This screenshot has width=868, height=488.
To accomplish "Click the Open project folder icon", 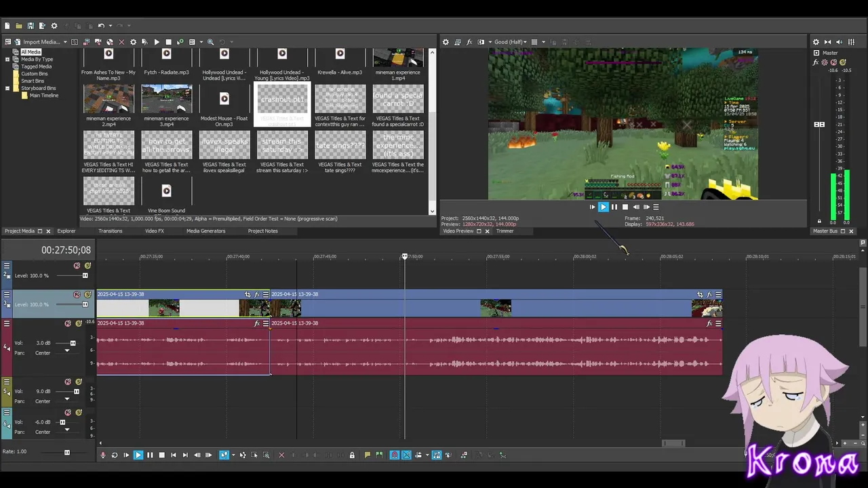I will point(19,26).
